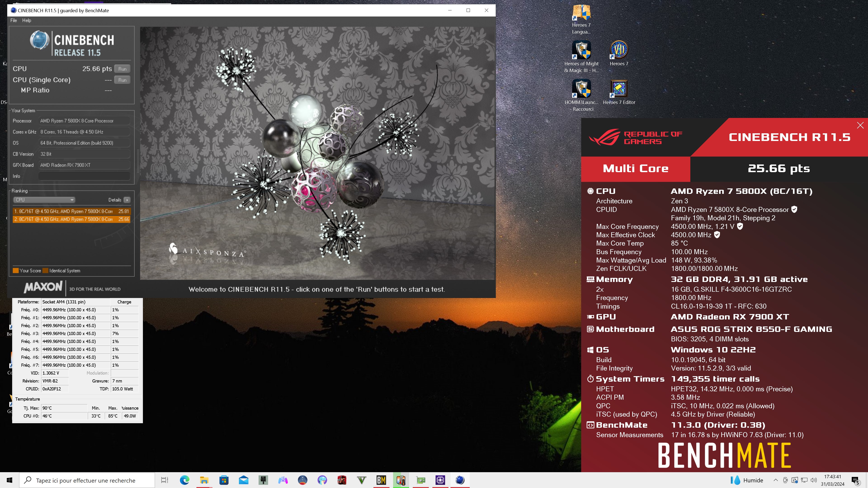The height and width of the screenshot is (488, 868).
Task: Launch Microsoft Edge from taskbar
Action: (x=184, y=480)
